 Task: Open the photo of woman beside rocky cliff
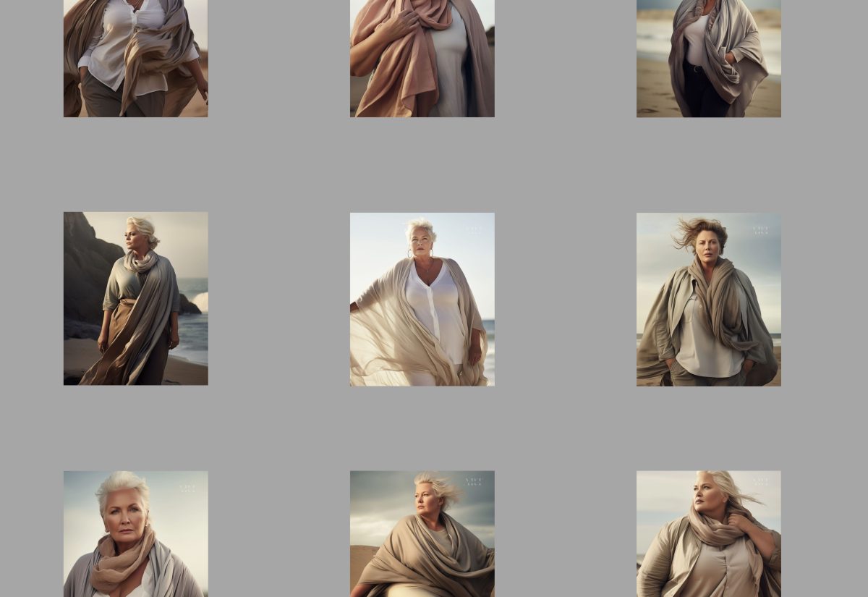pyautogui.click(x=135, y=298)
